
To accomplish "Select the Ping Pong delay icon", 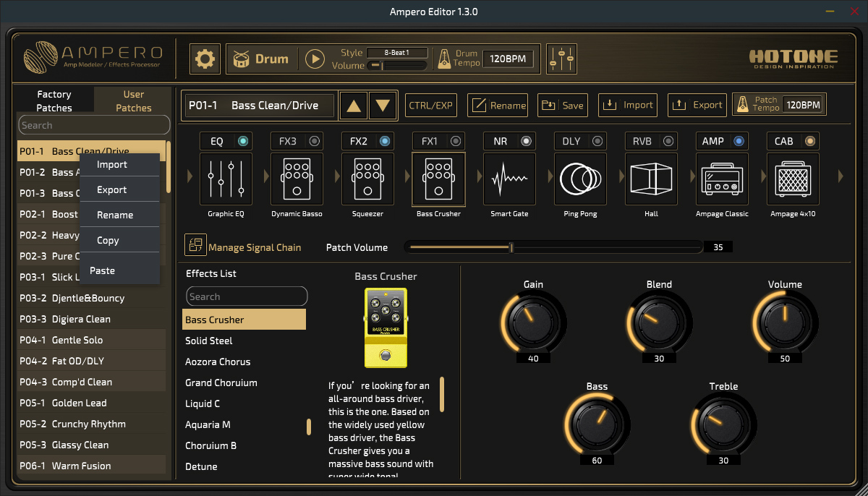I will 581,179.
